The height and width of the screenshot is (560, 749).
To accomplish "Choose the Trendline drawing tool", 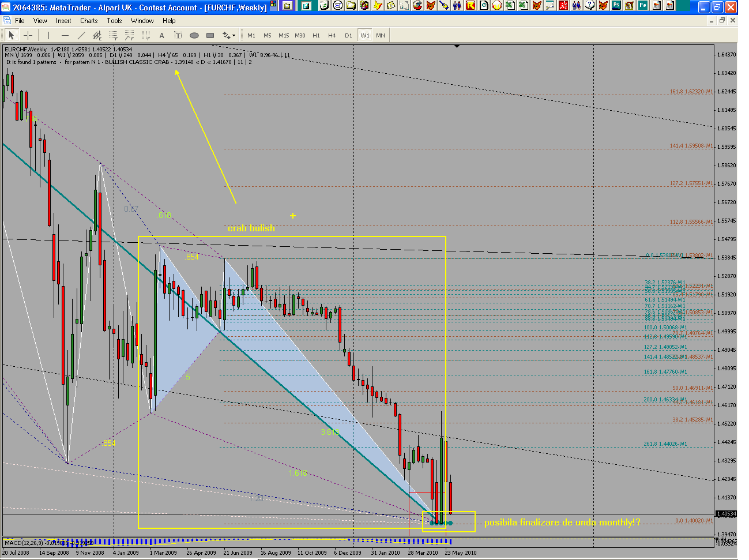I will click(81, 35).
